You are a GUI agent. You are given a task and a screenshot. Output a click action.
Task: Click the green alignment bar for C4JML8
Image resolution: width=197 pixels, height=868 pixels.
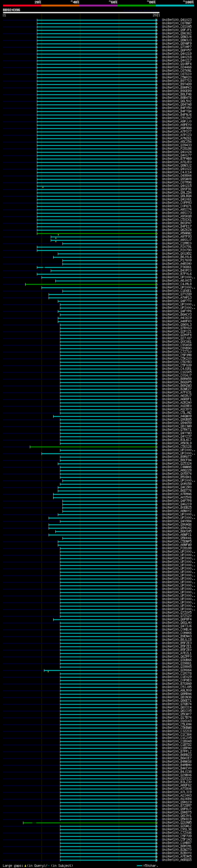pos(91,285)
